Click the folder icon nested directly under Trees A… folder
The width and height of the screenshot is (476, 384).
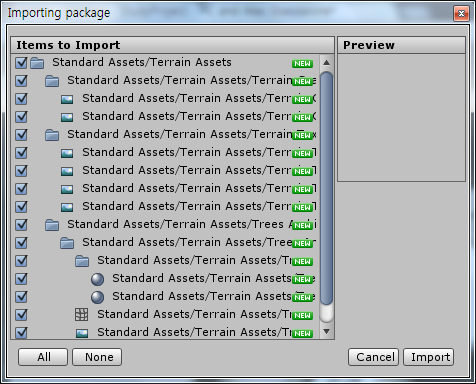67,243
